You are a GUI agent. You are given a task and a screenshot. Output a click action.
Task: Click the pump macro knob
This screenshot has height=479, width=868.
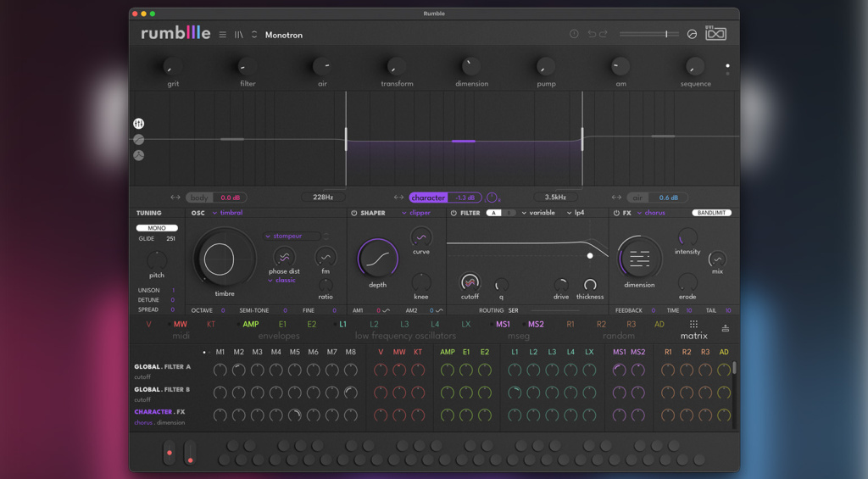pyautogui.click(x=546, y=66)
